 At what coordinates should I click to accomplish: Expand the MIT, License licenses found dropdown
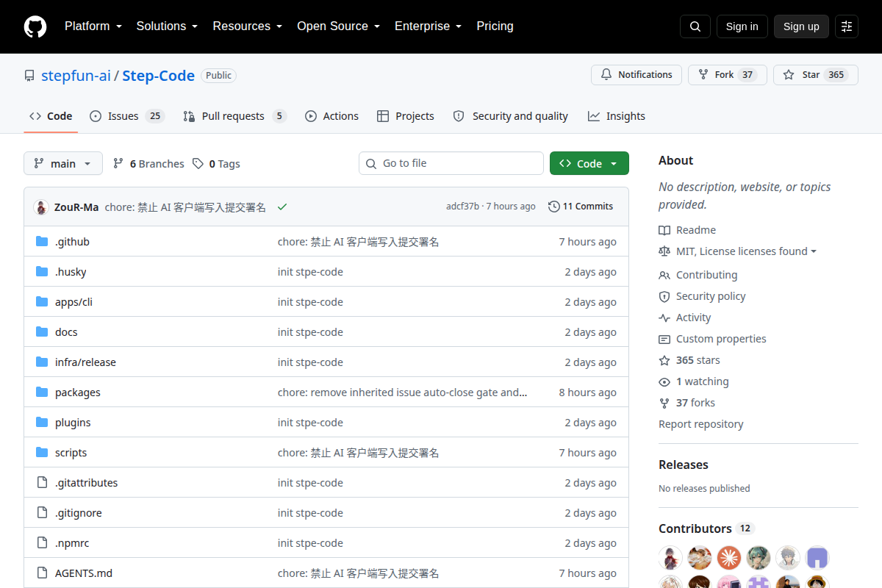746,251
